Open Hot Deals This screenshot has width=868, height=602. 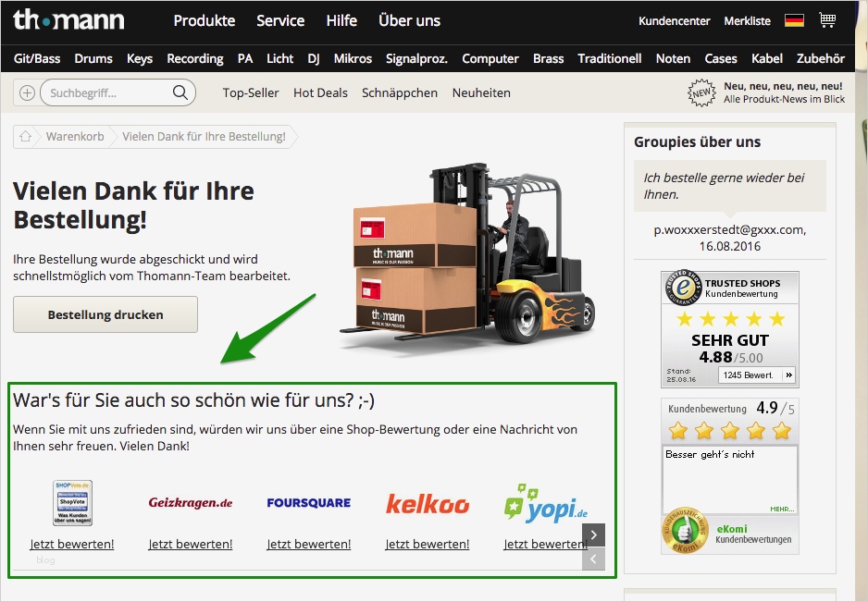(320, 93)
